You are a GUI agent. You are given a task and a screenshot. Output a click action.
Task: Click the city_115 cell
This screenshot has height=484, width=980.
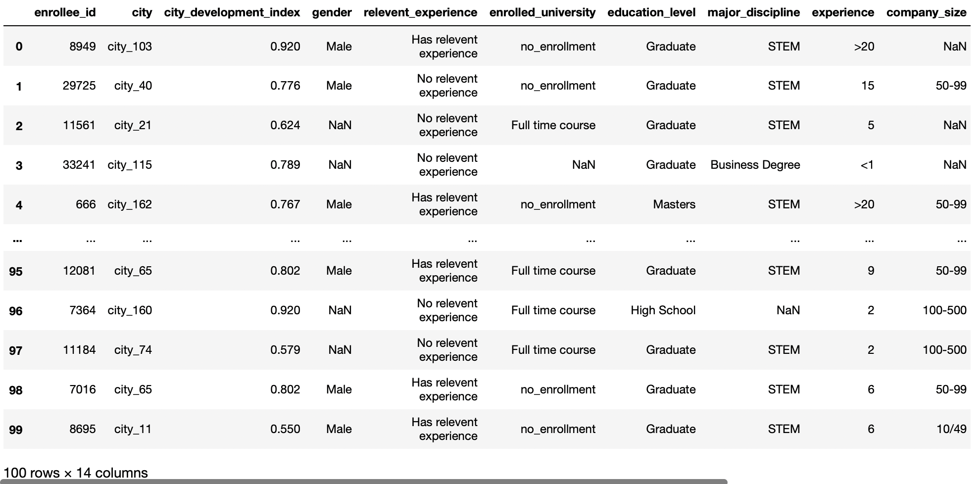click(130, 165)
